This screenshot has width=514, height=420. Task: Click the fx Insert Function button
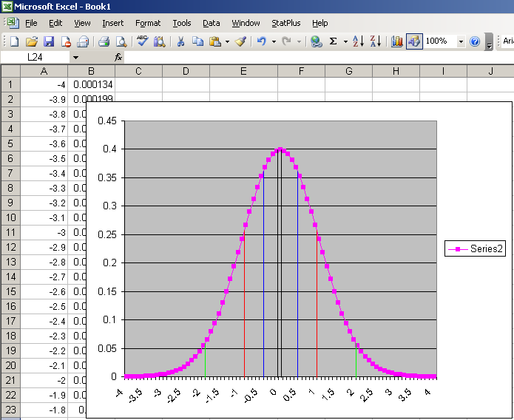[x=118, y=58]
